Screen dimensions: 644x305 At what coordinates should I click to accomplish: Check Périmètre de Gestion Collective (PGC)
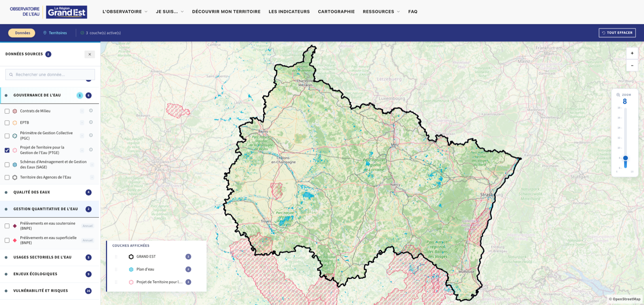pos(7,136)
